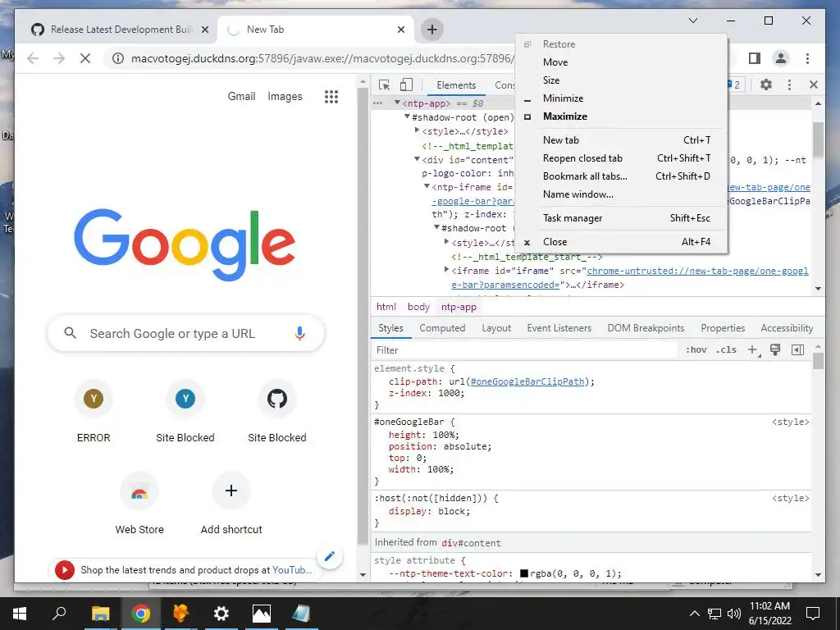Collapse the first #shadow-root (open) node

tap(407, 116)
